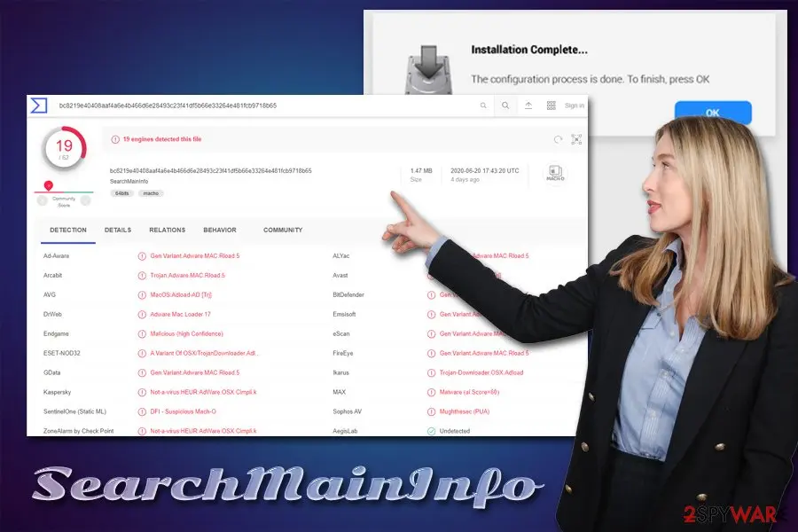Click the SearchMainInfo file name under the hash
This screenshot has height=532, width=798.
pos(129,181)
